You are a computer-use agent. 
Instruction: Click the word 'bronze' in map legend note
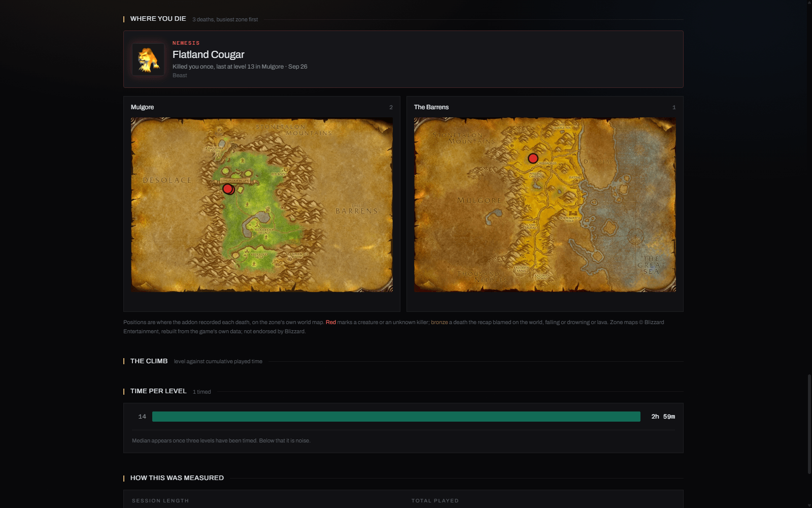point(439,322)
